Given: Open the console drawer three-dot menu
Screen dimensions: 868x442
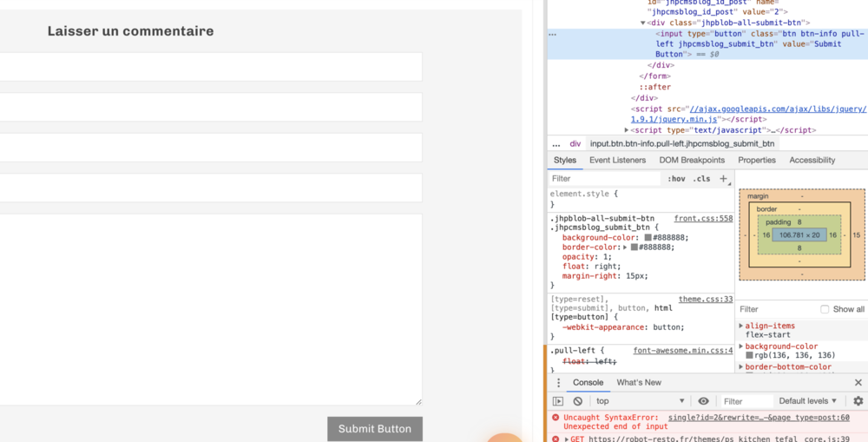Looking at the screenshot, I should coord(558,383).
